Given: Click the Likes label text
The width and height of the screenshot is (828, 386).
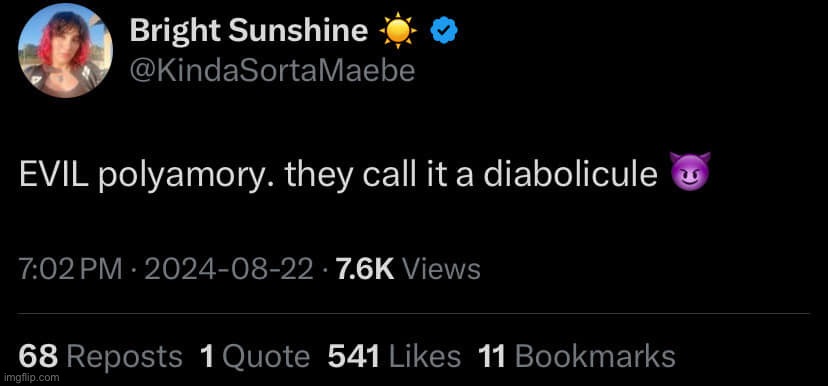Looking at the screenshot, I should pyautogui.click(x=424, y=356).
